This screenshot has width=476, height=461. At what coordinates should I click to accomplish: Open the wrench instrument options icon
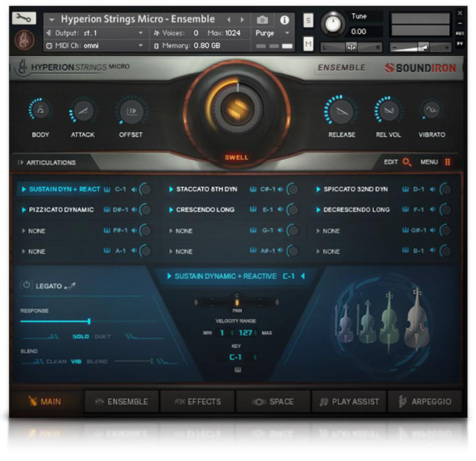[24, 18]
